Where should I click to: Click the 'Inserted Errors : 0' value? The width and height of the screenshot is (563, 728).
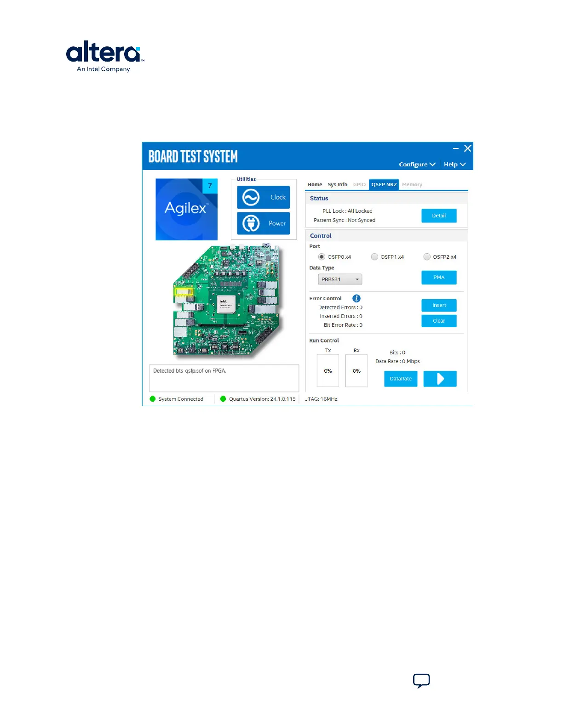tap(341, 316)
